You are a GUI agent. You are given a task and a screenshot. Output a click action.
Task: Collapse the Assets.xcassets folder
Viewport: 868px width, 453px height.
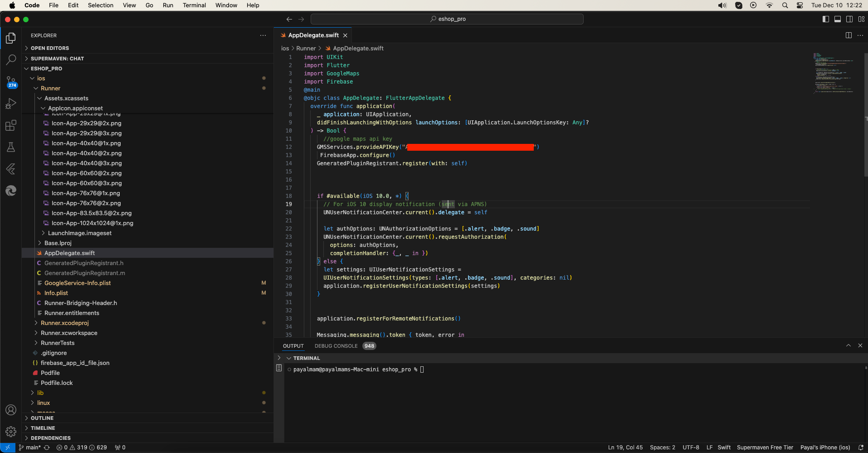148,98
